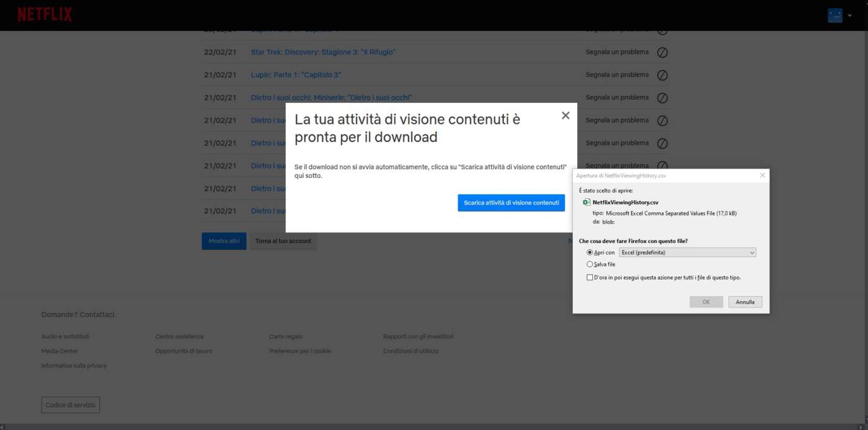
Task: Click Torna al tuo account button
Action: click(283, 241)
